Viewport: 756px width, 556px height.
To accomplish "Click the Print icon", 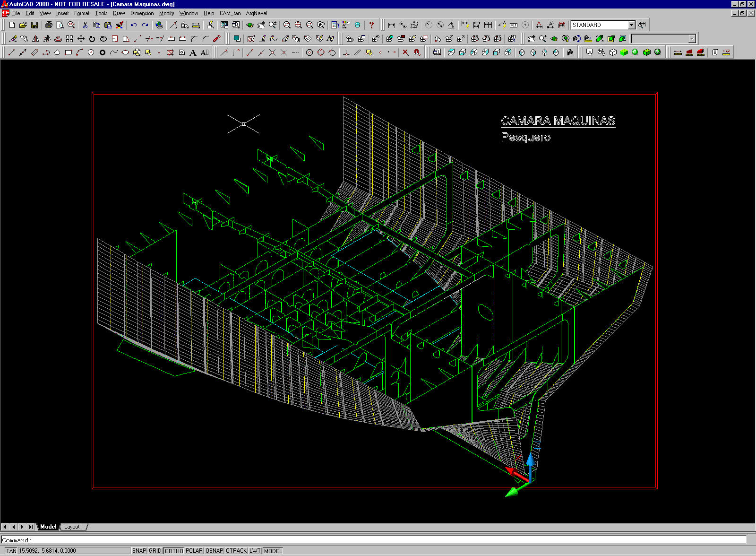I will click(48, 25).
